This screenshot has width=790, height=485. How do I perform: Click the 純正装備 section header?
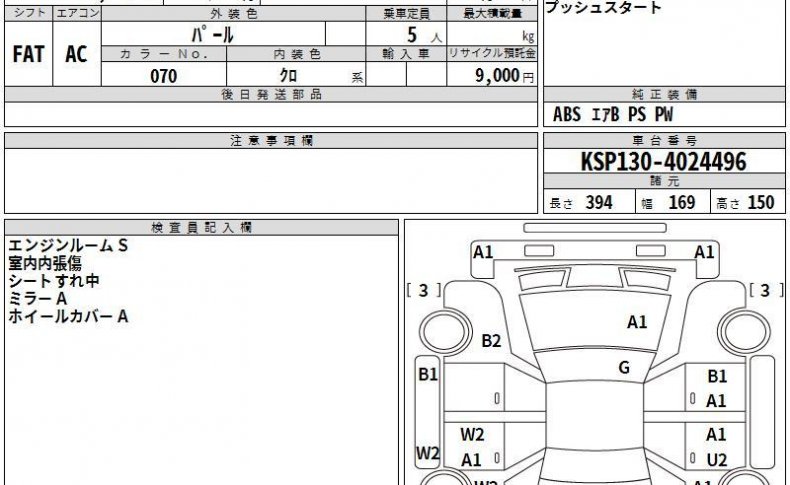click(x=664, y=94)
